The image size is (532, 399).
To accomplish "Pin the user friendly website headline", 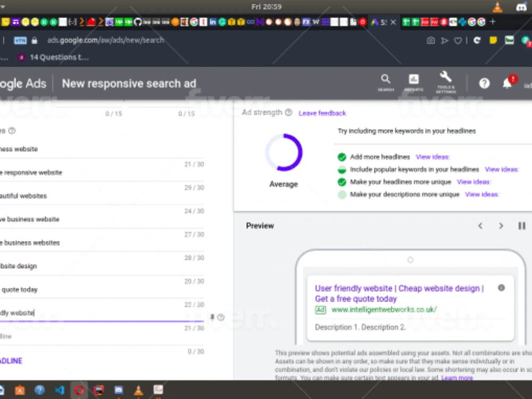I will point(212,317).
